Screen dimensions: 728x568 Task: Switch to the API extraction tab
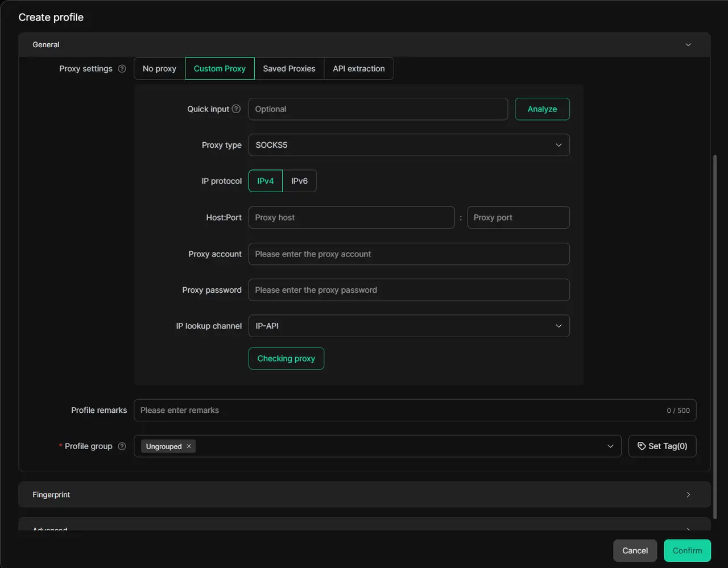(358, 69)
